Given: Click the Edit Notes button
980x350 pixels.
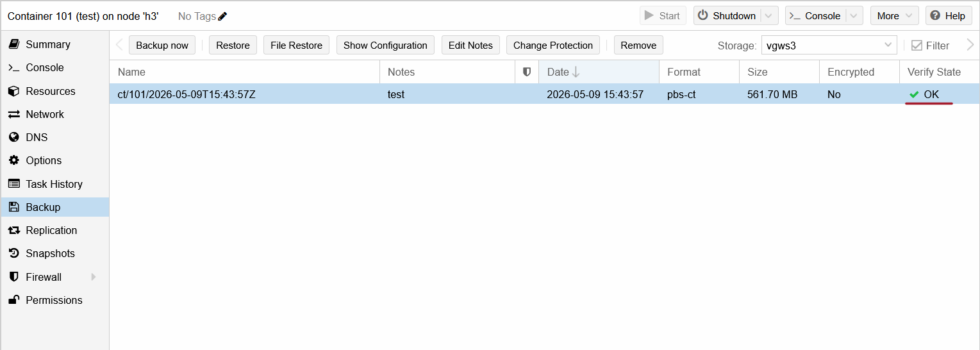Looking at the screenshot, I should coord(470,45).
